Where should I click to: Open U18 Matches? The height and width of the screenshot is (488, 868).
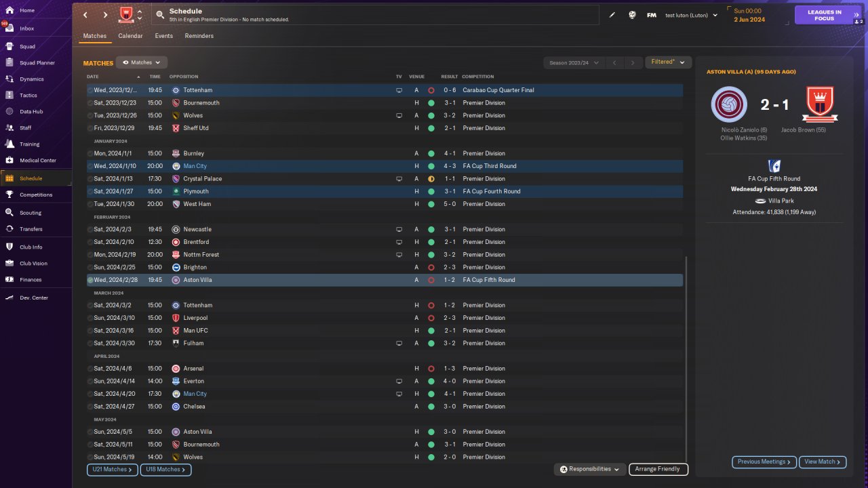[166, 469]
